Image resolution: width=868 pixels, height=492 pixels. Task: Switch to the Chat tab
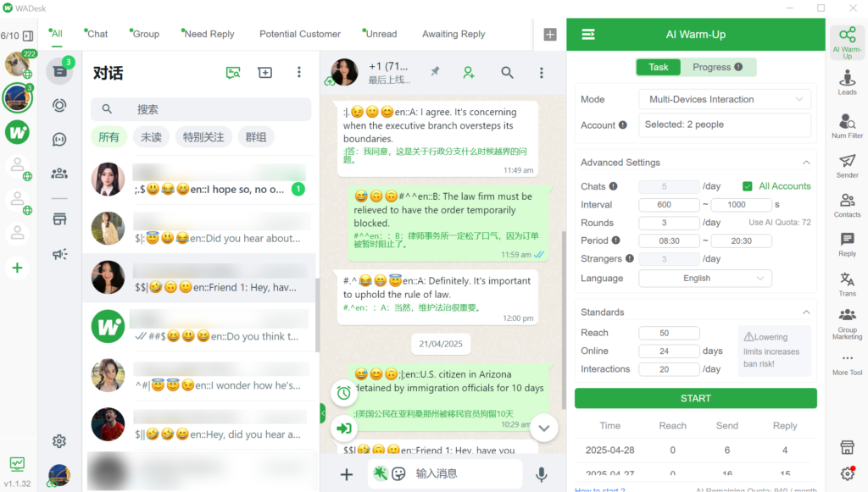(97, 34)
